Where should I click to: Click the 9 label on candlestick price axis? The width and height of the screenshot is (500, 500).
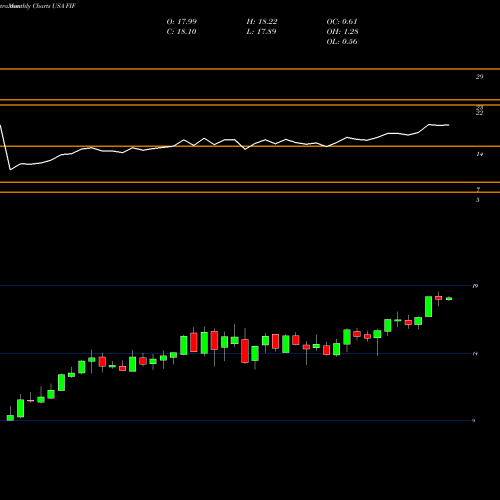(x=473, y=421)
